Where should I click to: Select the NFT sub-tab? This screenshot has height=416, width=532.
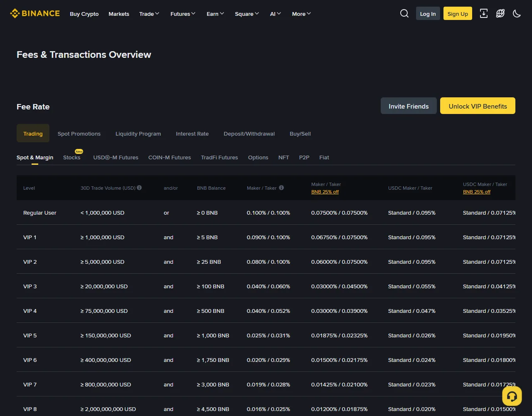click(283, 157)
